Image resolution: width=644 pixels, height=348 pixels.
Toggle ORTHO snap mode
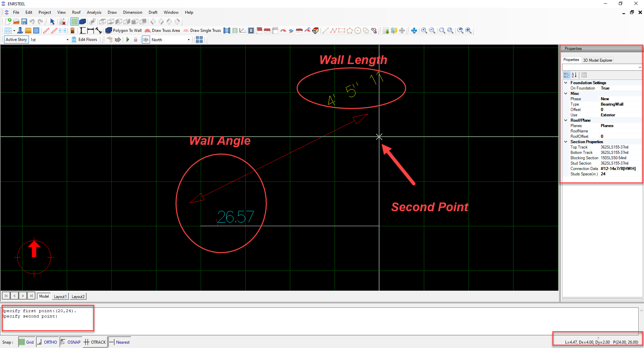[x=47, y=342]
